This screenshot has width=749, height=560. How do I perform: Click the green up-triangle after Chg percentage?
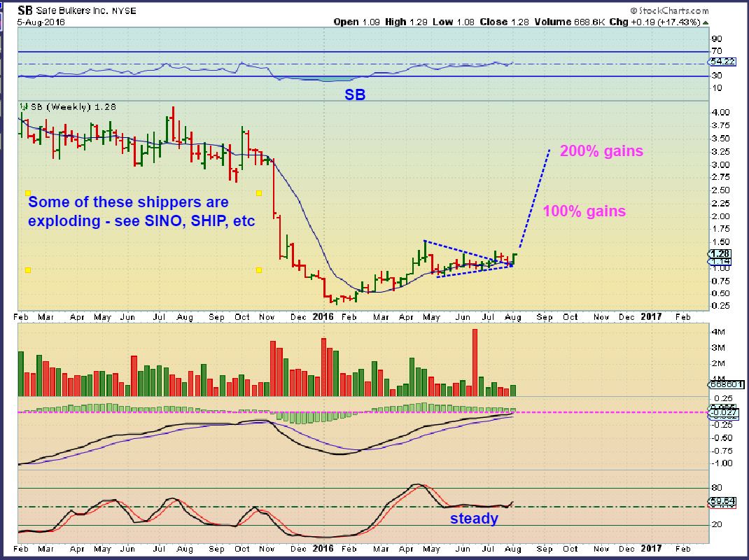coord(706,22)
